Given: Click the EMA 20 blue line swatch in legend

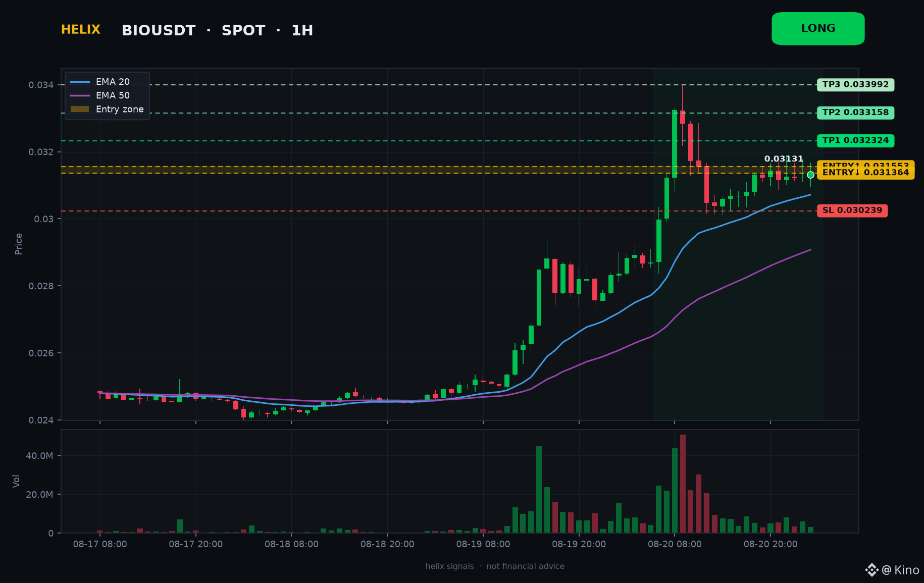Looking at the screenshot, I should (x=80, y=82).
